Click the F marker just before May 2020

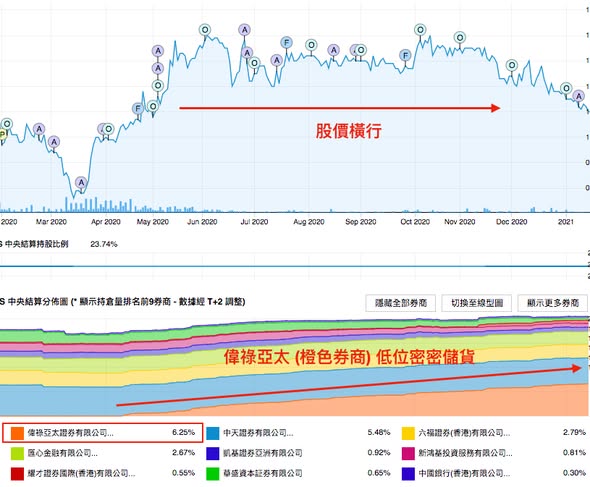tap(138, 109)
